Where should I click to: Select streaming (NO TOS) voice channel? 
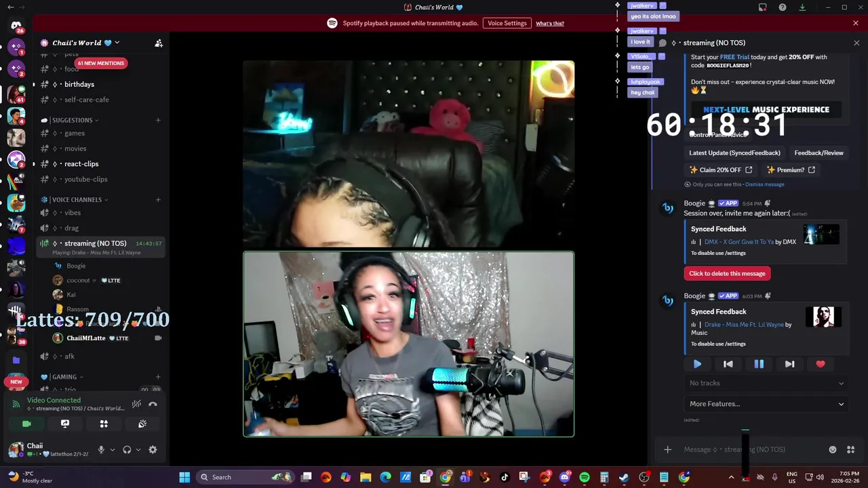[100, 247]
